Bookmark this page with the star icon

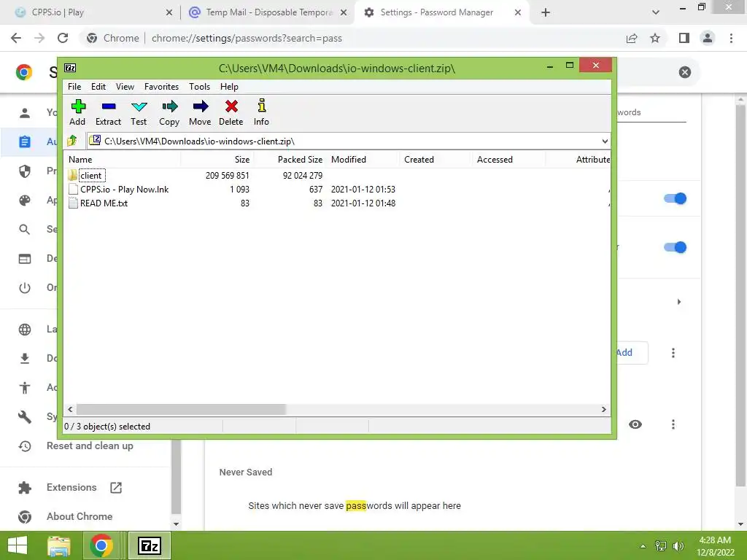655,38
